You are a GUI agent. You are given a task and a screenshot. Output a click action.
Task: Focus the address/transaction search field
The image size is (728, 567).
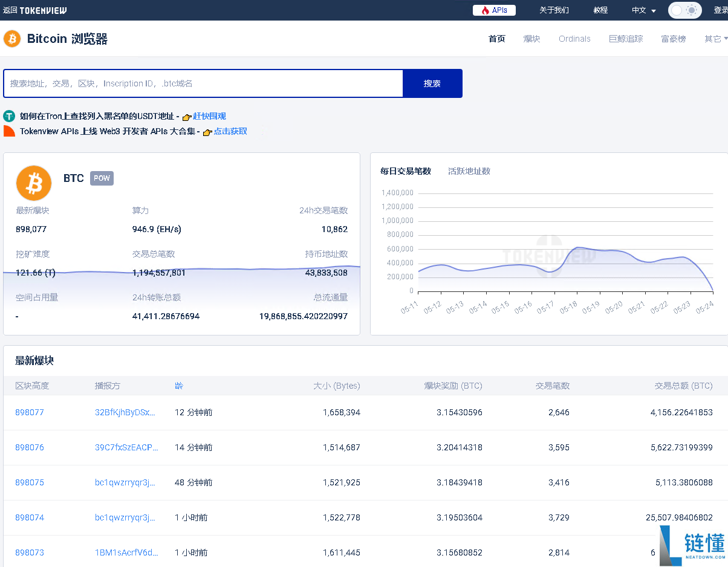click(203, 83)
